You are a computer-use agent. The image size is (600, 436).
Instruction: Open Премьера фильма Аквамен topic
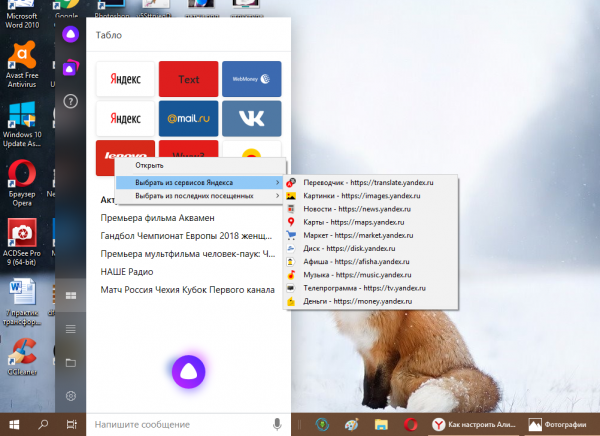coord(157,218)
